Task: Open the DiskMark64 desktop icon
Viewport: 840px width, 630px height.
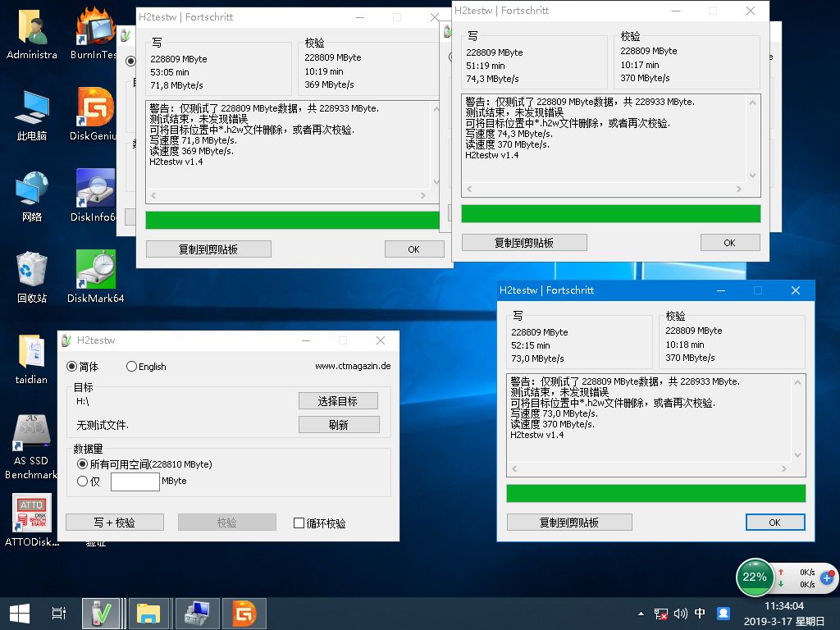Action: click(95, 271)
